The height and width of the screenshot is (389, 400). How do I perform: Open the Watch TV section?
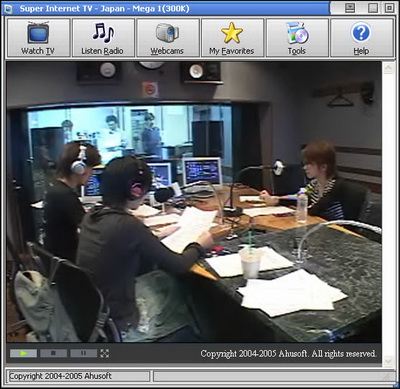[38, 38]
